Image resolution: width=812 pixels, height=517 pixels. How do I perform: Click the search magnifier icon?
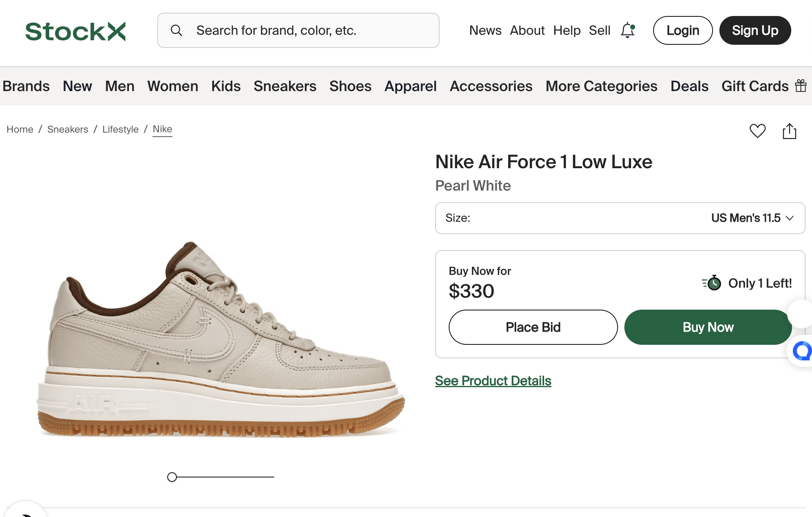176,30
